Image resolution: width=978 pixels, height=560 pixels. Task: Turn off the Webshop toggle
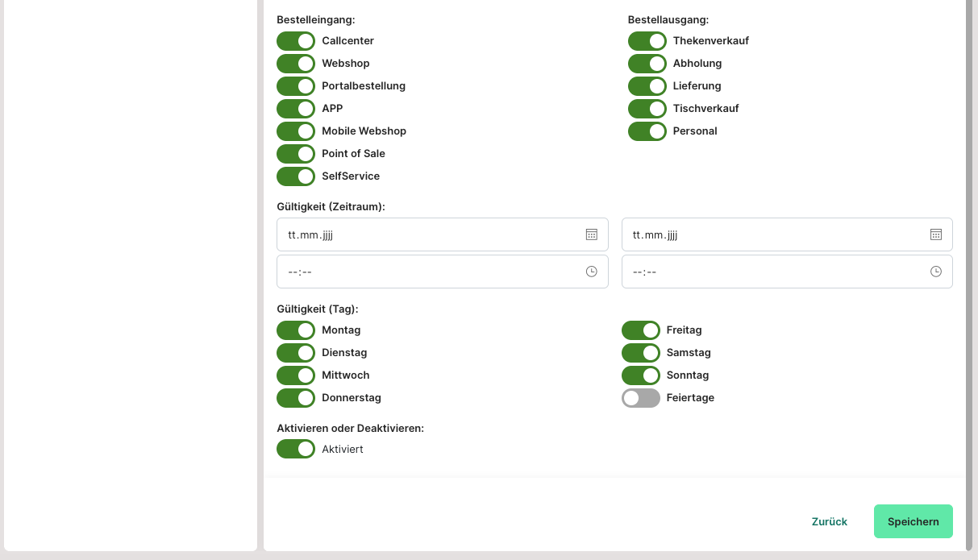(296, 64)
